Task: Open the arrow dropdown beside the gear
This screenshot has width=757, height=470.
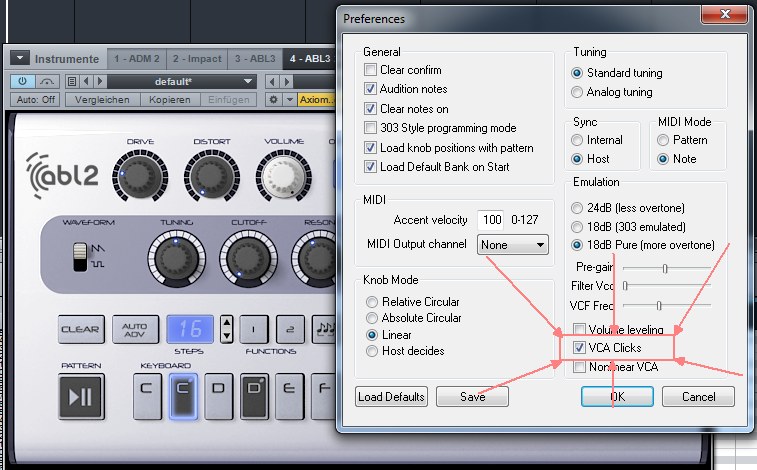Action: point(290,99)
